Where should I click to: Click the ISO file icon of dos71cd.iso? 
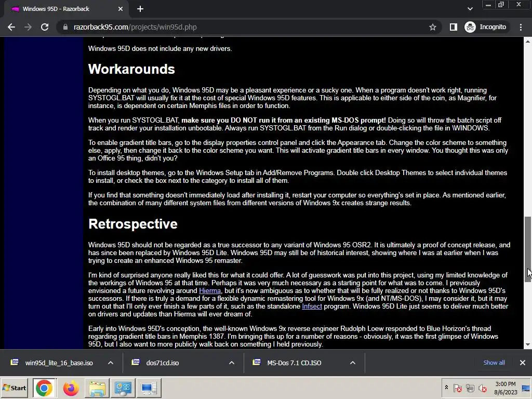136,362
